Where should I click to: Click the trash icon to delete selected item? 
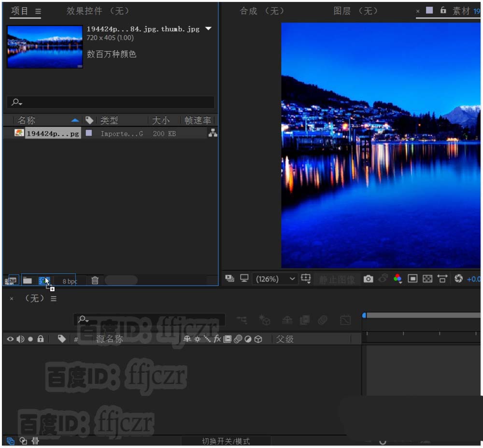pyautogui.click(x=95, y=280)
